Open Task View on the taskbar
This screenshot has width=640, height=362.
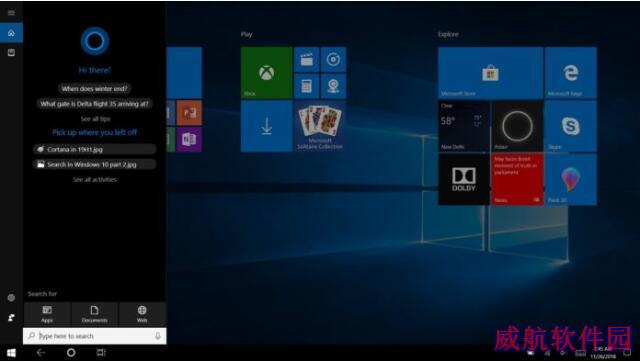101,353
